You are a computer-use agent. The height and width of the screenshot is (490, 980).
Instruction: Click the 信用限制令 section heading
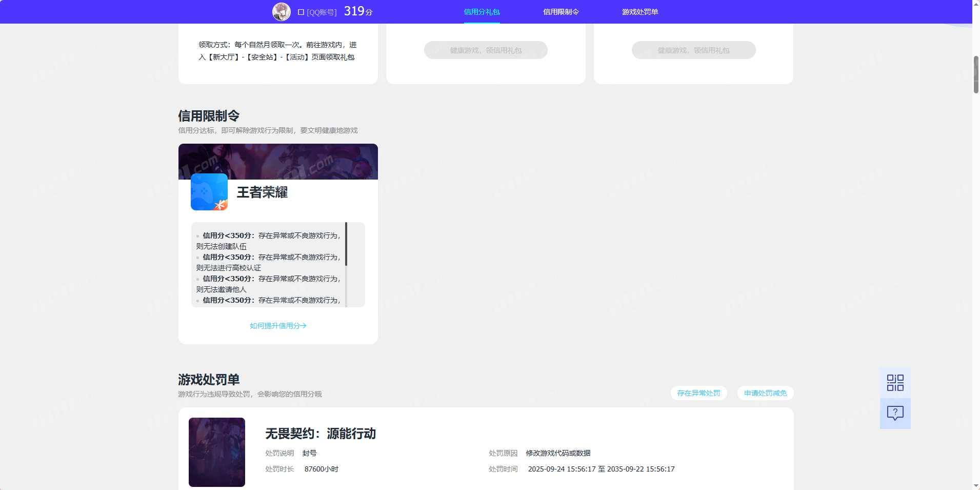click(209, 116)
